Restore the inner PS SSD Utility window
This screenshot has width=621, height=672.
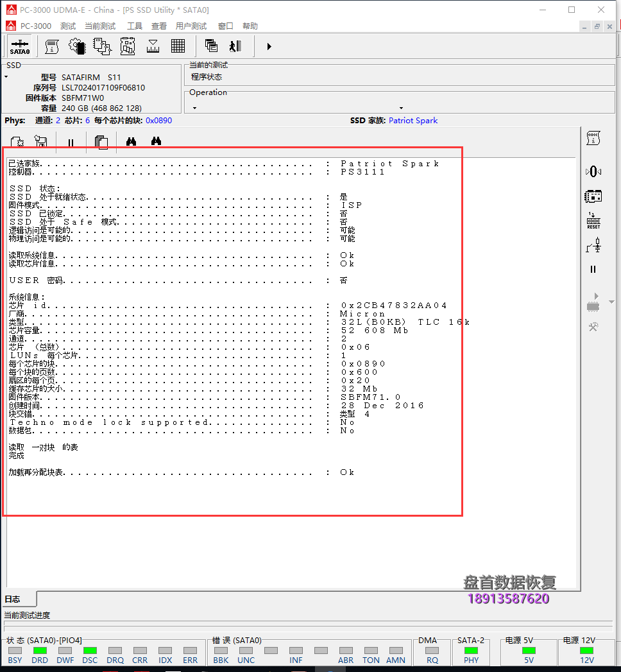[x=597, y=26]
